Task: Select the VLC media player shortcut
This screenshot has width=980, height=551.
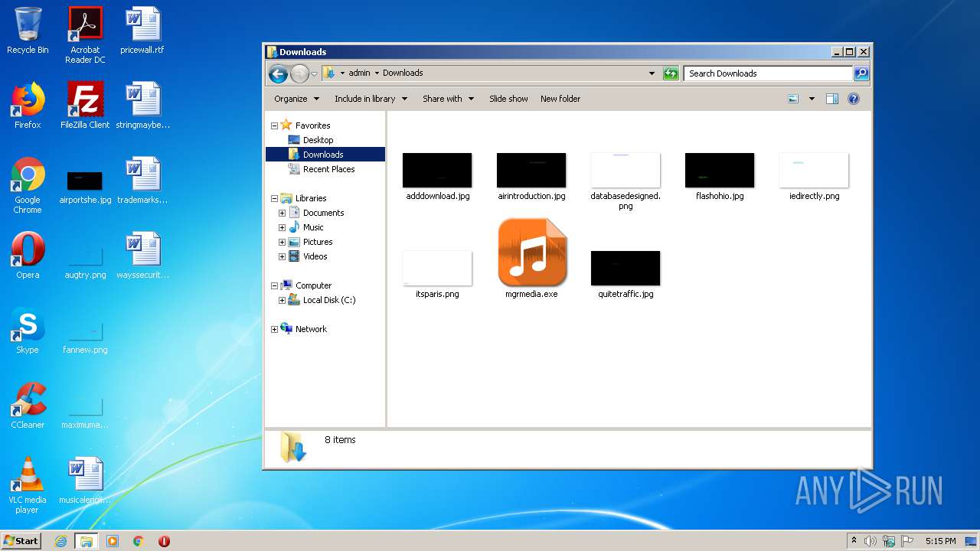Action: coord(28,485)
